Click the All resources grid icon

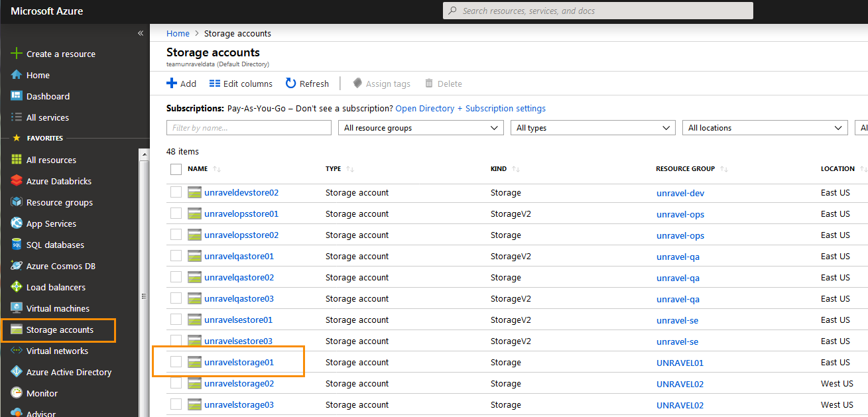point(17,160)
